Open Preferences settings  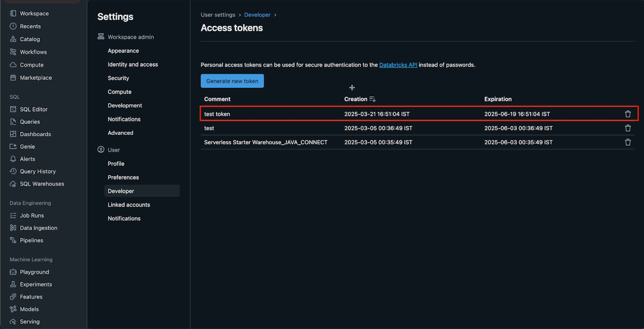123,177
